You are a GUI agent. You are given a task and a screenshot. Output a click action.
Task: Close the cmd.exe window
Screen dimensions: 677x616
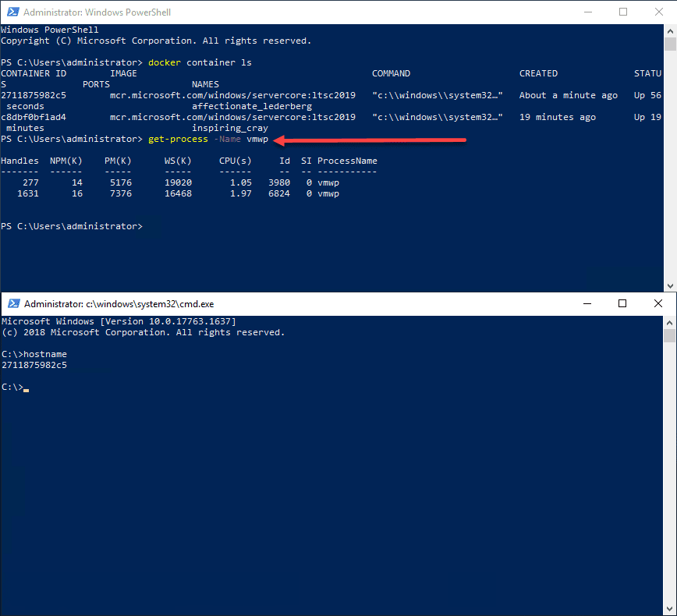coord(657,304)
